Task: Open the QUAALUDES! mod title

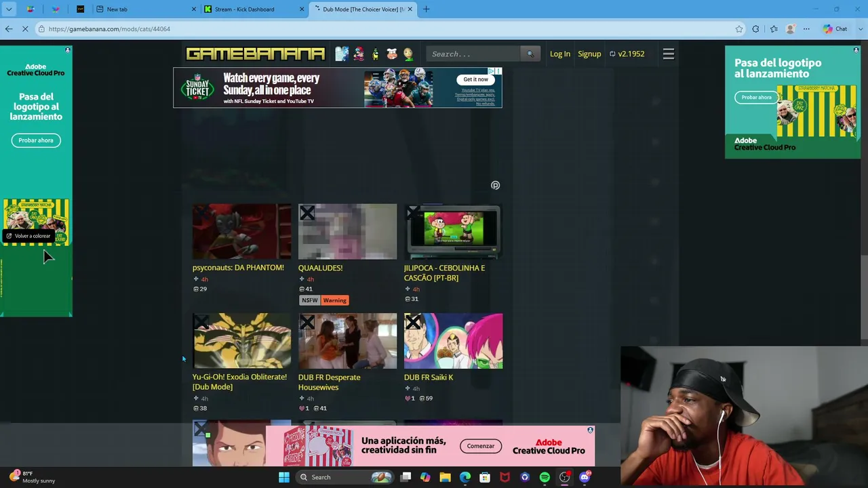Action: click(x=320, y=268)
